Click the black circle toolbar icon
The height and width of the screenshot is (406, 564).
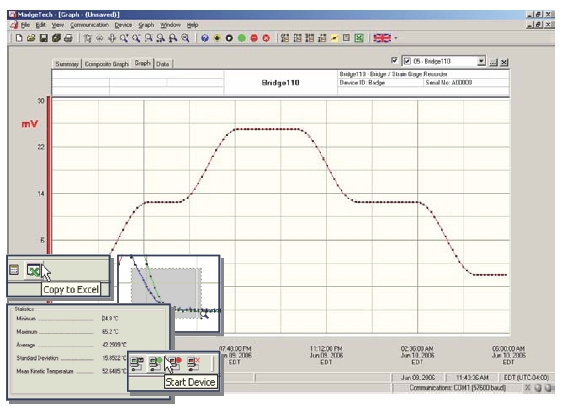[x=229, y=38]
